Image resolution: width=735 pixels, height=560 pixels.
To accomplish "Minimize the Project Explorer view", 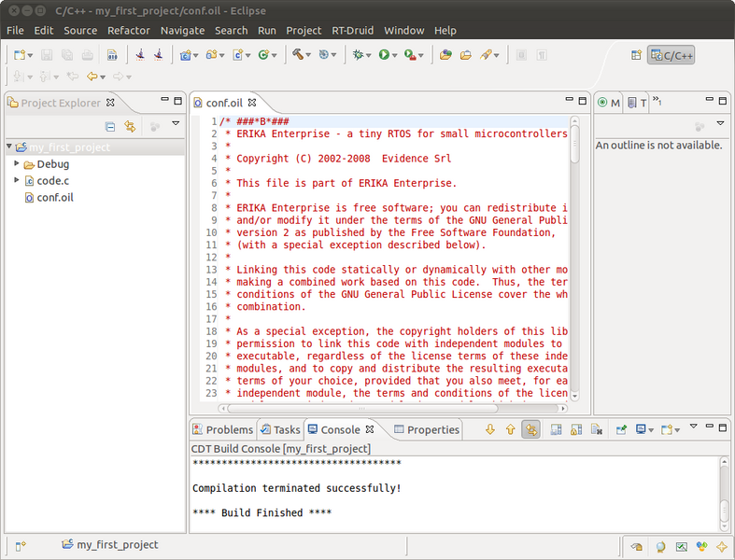I will coord(164,99).
